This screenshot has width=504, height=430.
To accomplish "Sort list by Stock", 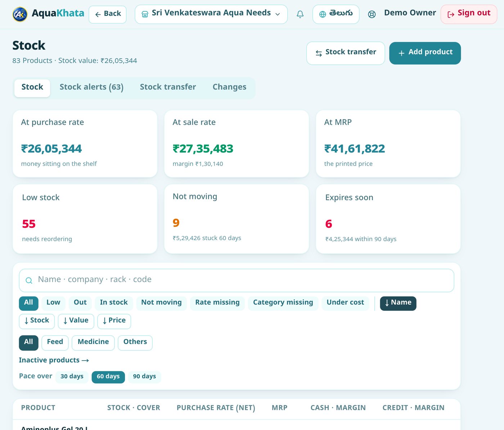I will [x=37, y=321].
